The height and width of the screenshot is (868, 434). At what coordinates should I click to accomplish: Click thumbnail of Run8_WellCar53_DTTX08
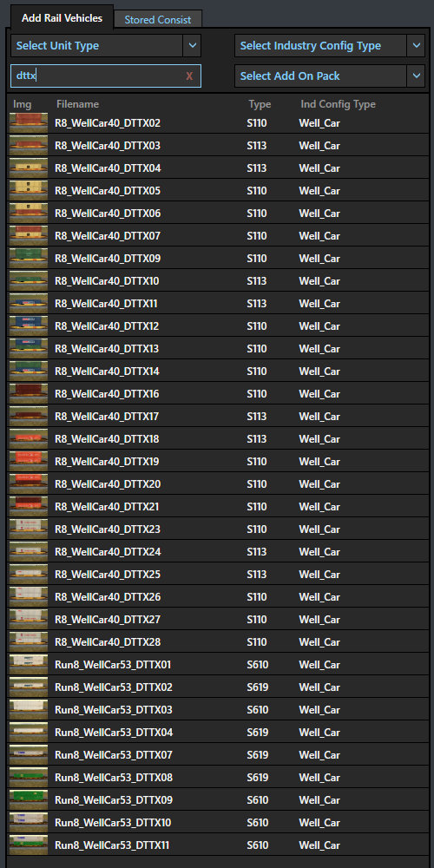click(x=29, y=778)
